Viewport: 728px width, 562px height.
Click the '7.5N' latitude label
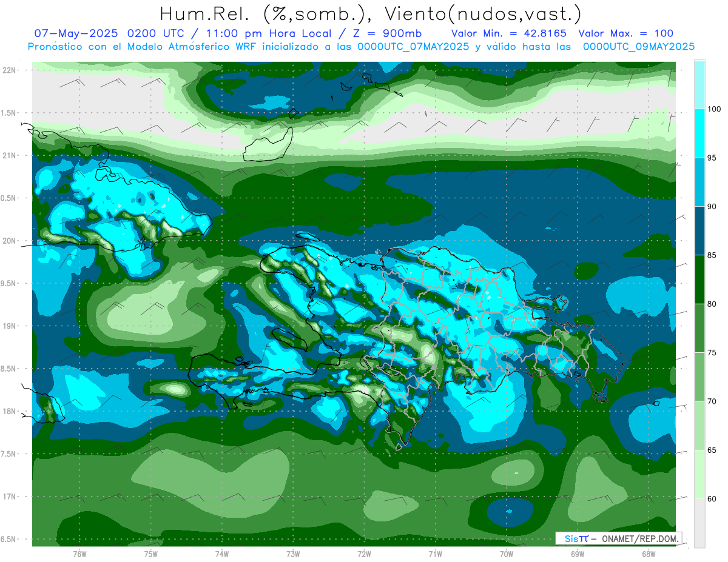click(8, 453)
